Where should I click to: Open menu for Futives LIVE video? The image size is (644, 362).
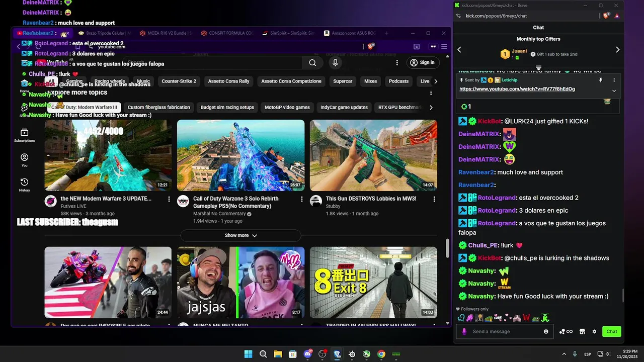[x=169, y=199]
